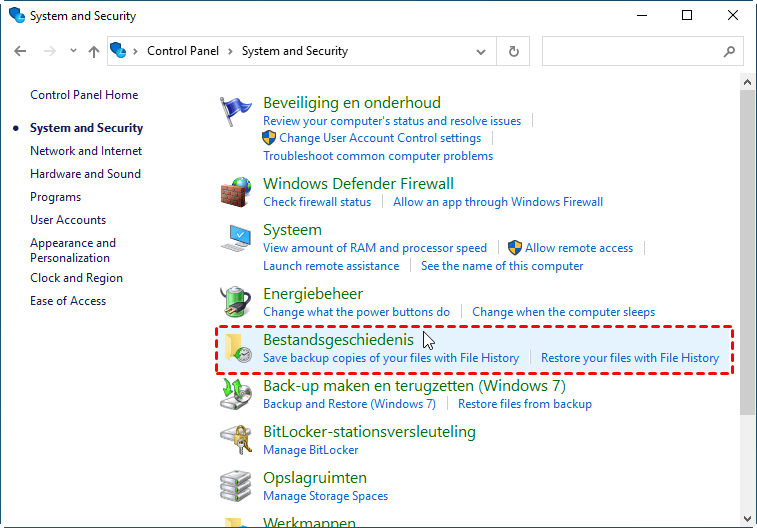Click Allow remote access link
Viewport: 757px width, 528px height.
[x=579, y=248]
